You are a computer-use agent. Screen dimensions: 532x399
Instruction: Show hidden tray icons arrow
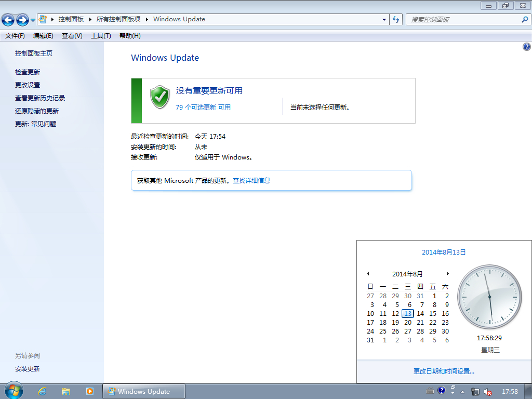(462, 392)
